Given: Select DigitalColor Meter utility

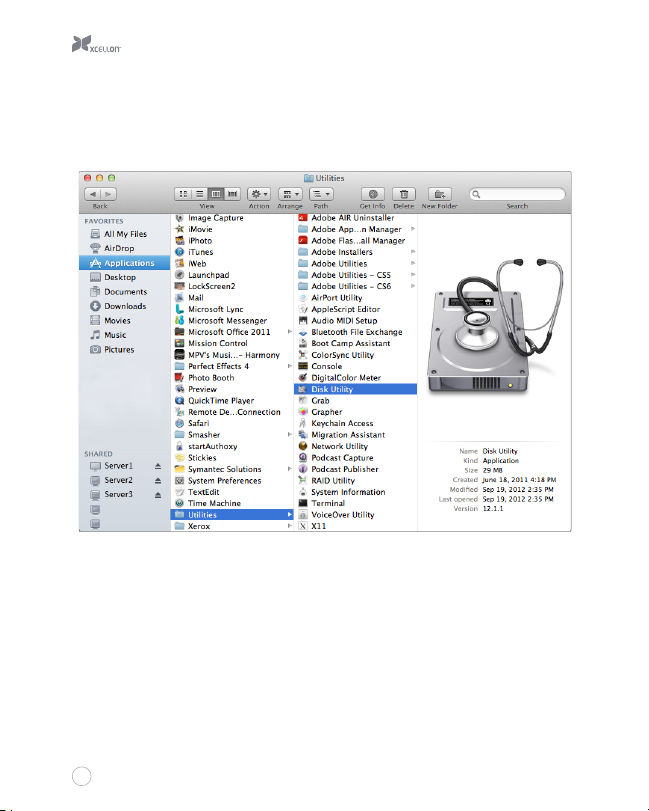Looking at the screenshot, I should coord(355,378).
